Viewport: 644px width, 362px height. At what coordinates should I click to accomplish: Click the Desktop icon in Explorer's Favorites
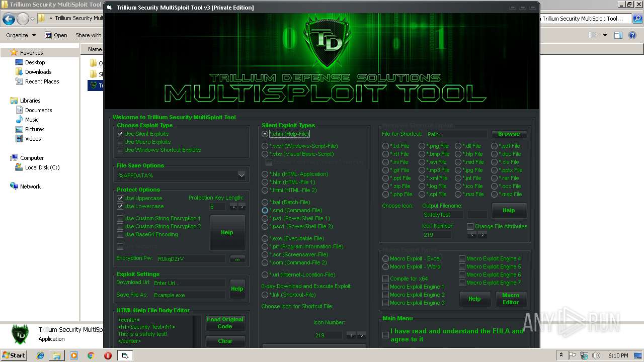[19, 62]
